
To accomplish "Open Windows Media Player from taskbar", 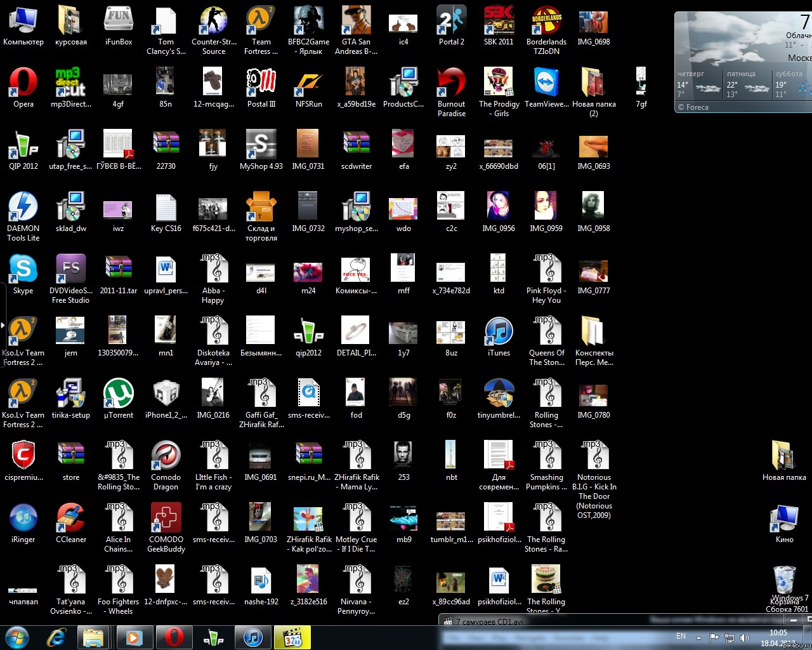I will pos(134,637).
